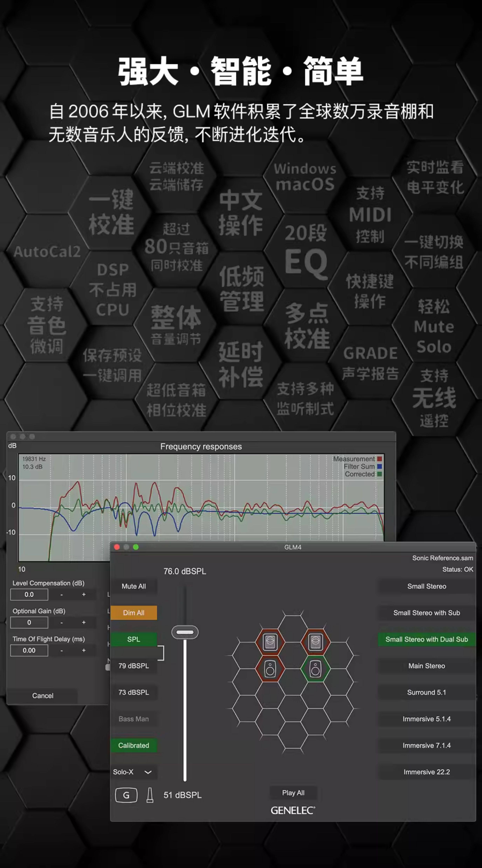Decrease Level Compensation with minus button
Image resolution: width=482 pixels, height=868 pixels.
click(x=61, y=594)
